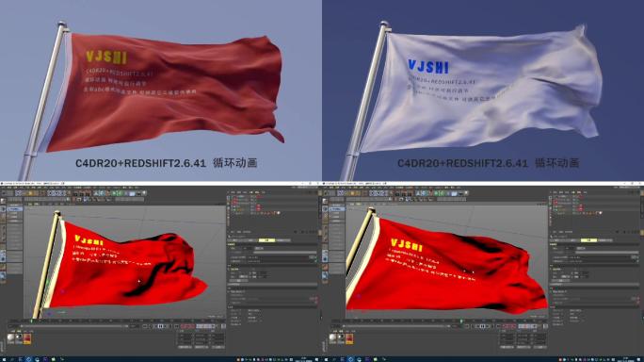Pause playback in the right Cinema 4D window
Screen dimensions: 644x362
[x=483, y=326]
